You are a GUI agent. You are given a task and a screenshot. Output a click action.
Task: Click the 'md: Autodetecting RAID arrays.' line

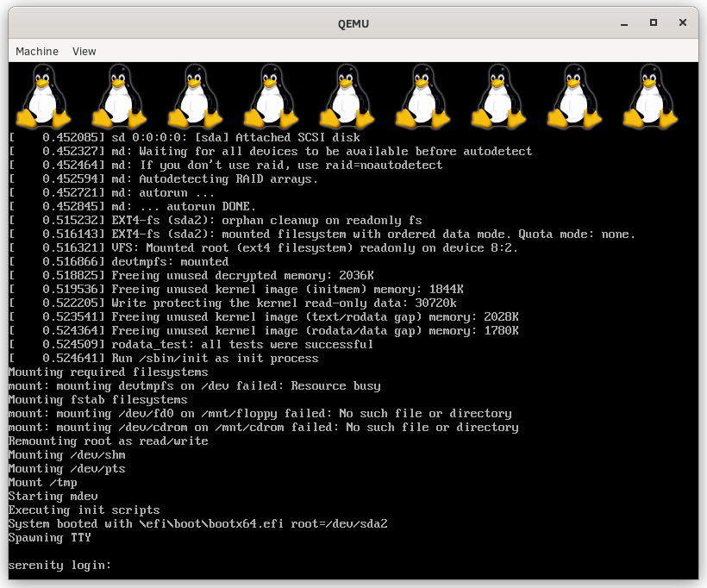click(x=163, y=179)
